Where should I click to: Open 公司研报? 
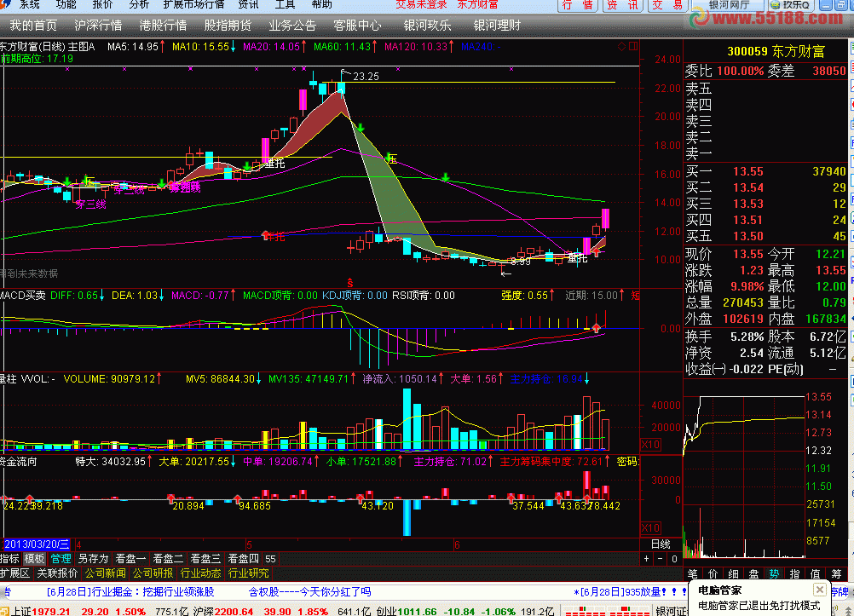[153, 573]
